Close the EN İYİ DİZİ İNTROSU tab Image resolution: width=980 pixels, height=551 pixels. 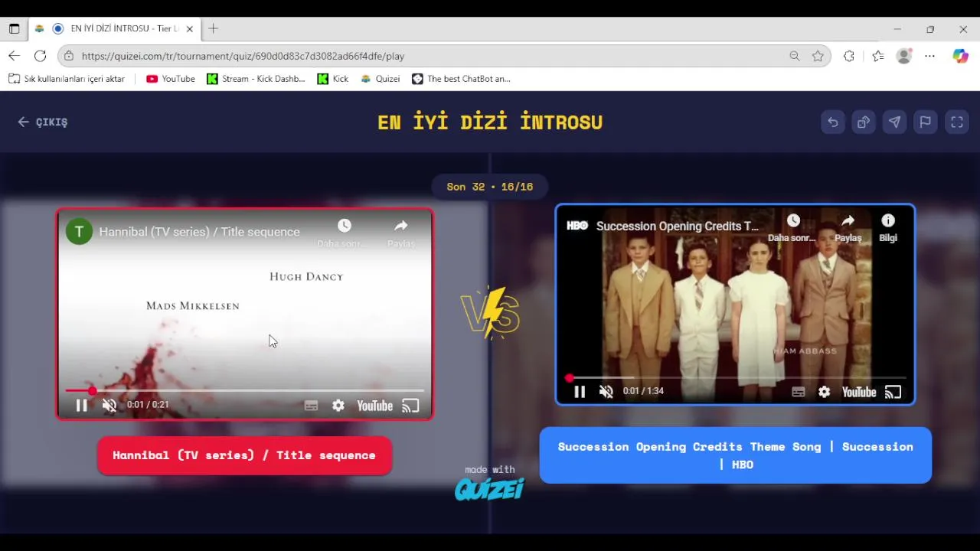[x=190, y=29]
